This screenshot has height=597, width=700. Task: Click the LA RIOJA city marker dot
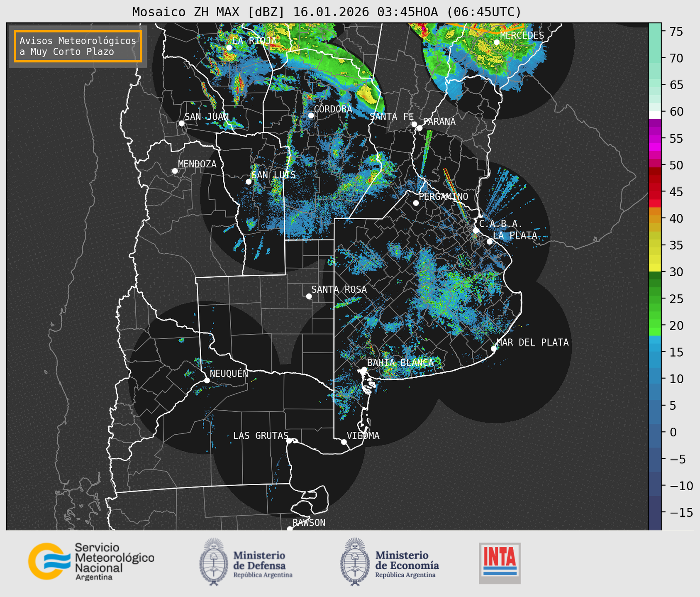coord(229,48)
